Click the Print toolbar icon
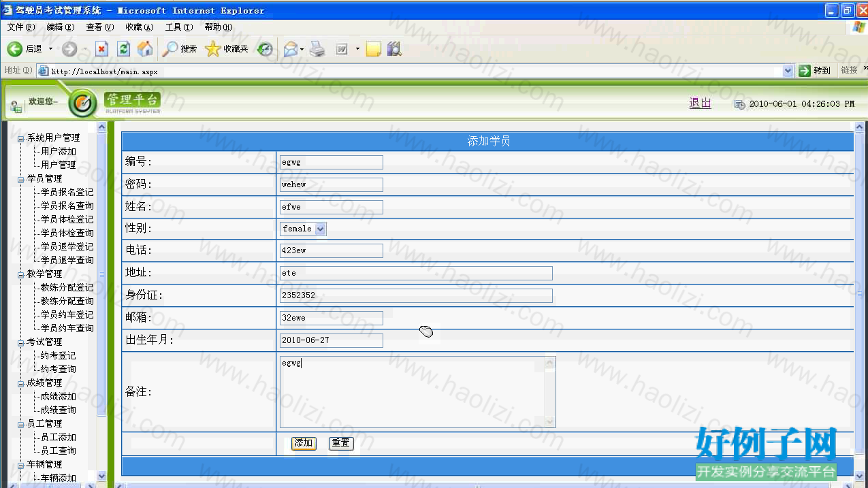 [x=317, y=49]
